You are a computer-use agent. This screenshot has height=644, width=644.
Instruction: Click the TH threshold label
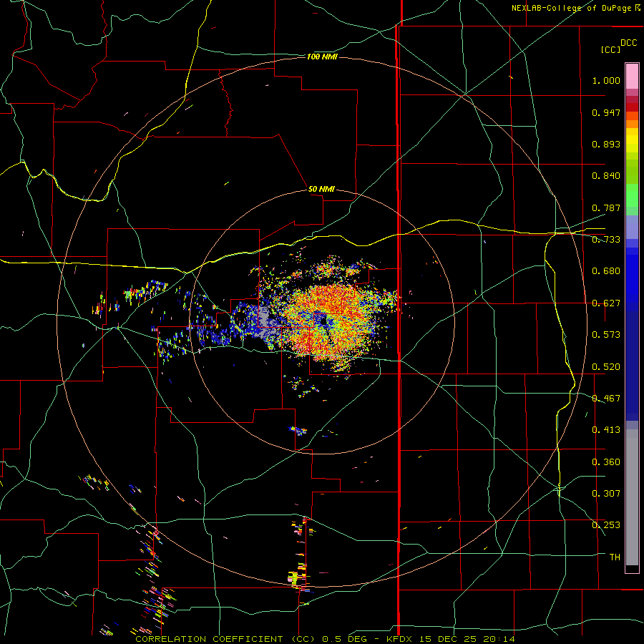coord(615,557)
